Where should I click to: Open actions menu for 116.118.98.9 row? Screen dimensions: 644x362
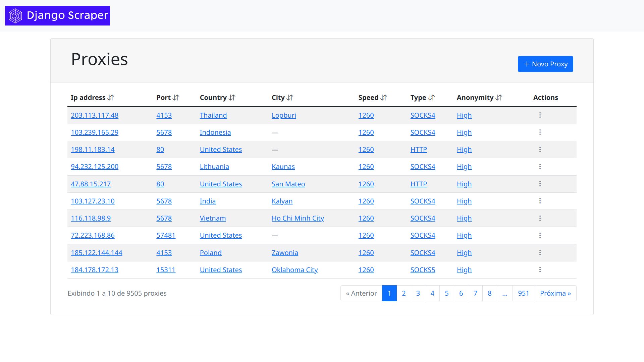pos(540,218)
